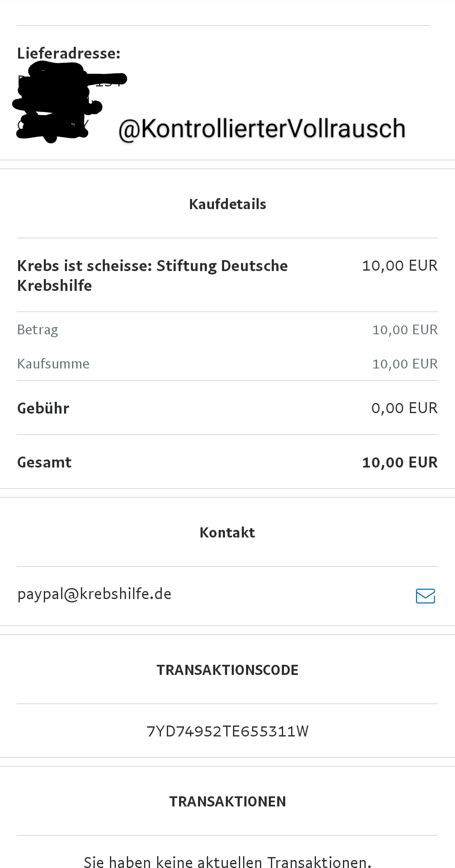Click the TRANSAKTIONEN heading

coord(227,801)
